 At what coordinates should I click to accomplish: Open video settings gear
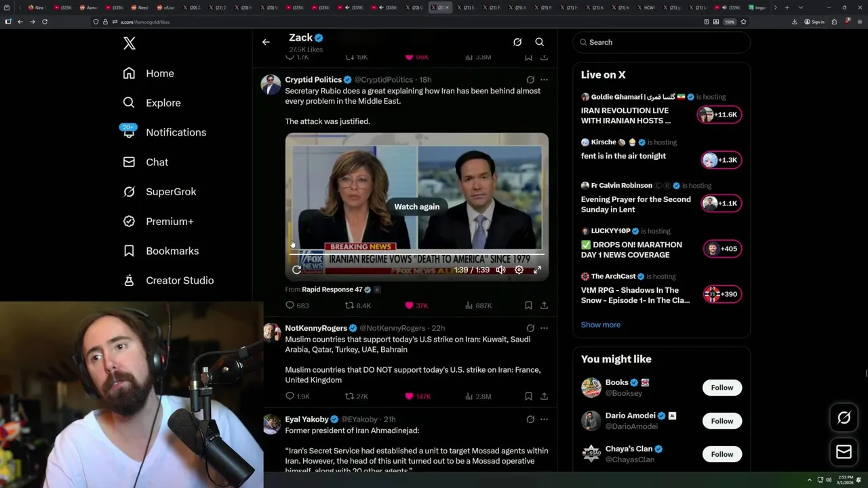[519, 270]
